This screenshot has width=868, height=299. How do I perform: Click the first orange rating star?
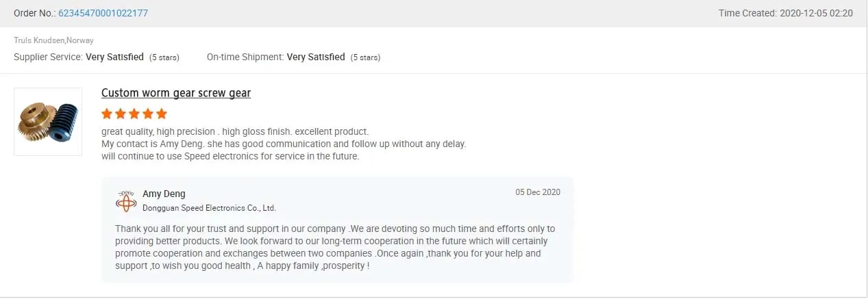[107, 114]
